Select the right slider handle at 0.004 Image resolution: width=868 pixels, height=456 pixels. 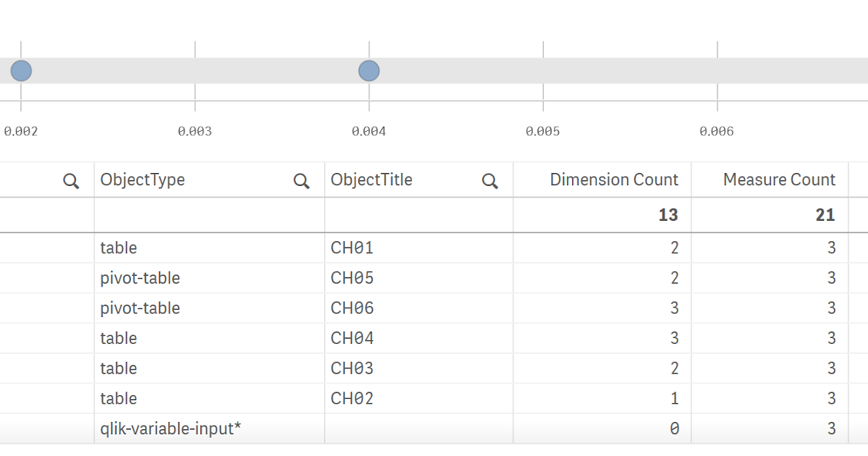coord(369,70)
